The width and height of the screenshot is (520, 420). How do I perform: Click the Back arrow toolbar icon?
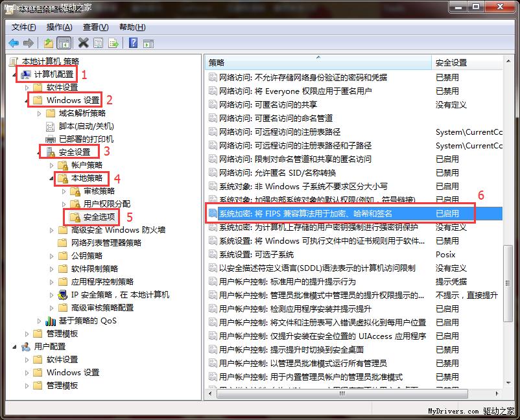point(14,43)
